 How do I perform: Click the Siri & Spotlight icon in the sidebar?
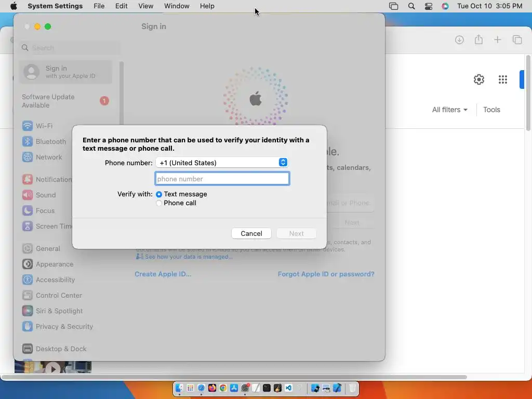click(28, 311)
